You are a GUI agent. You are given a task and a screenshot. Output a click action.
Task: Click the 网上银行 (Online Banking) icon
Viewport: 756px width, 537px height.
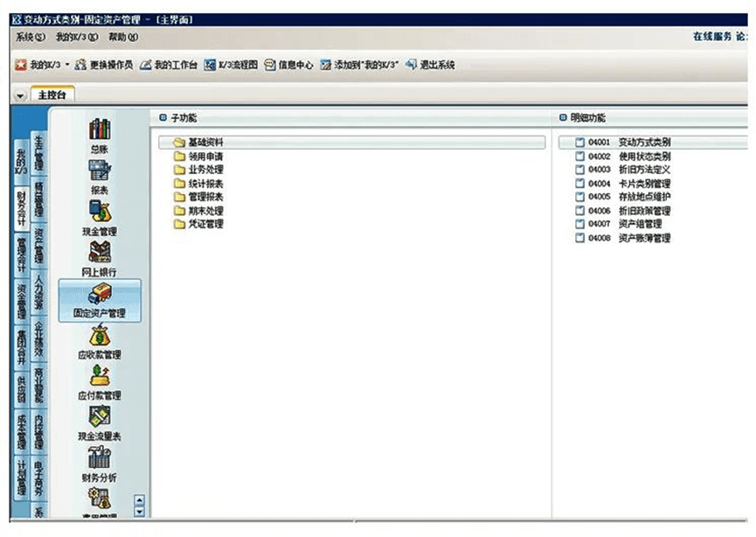pyautogui.click(x=99, y=259)
